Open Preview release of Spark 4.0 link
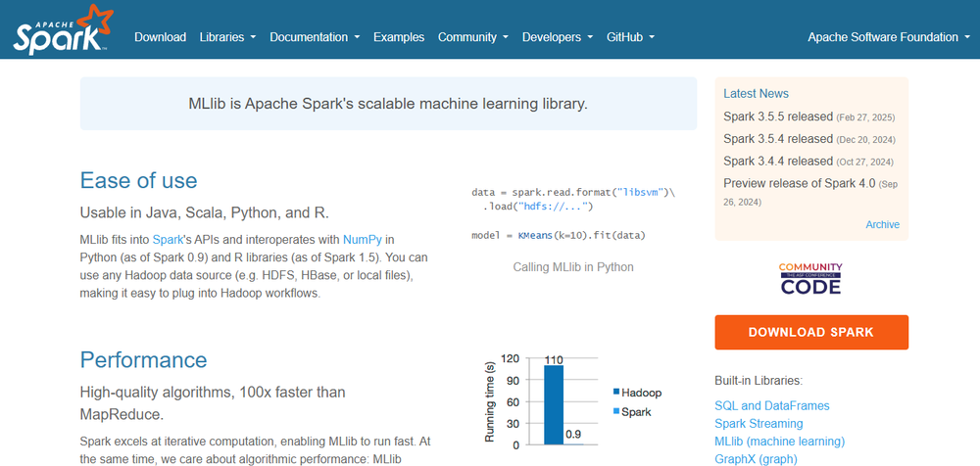Image resolution: width=980 pixels, height=466 pixels. tap(799, 183)
